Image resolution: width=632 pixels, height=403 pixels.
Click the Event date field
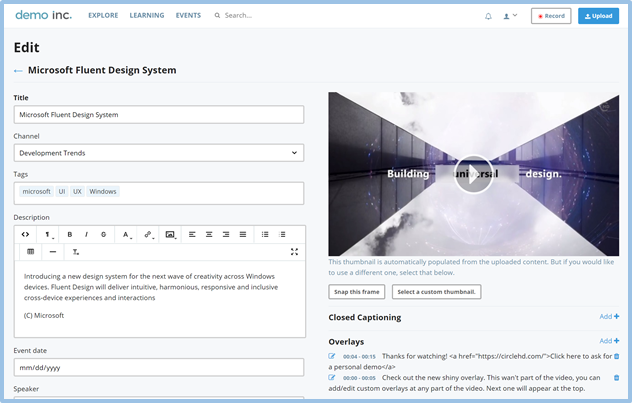tap(159, 368)
